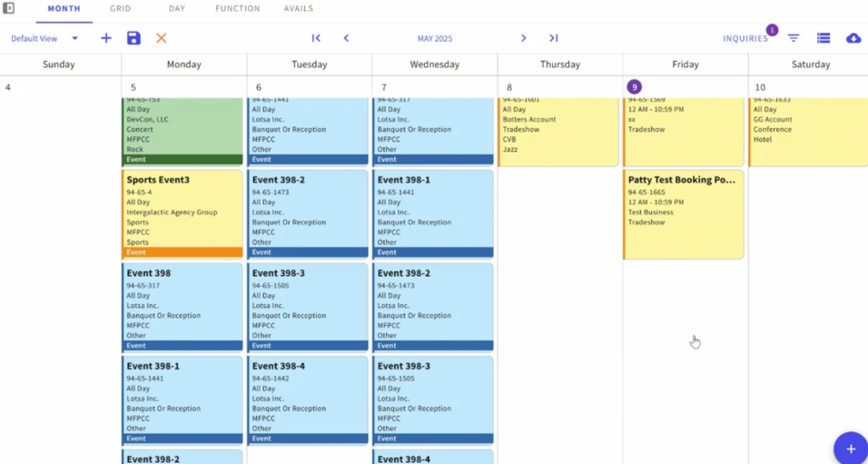Toggle the sidebar panel icon

coord(8,8)
